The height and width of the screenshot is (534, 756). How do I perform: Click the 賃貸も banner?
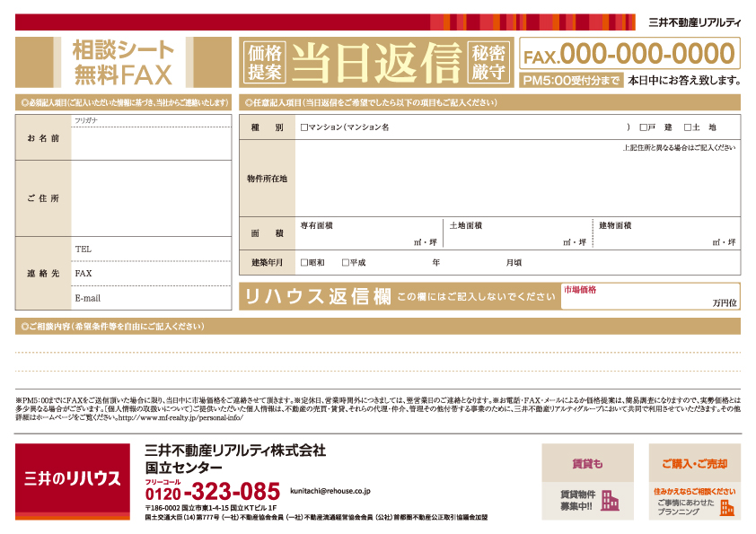(587, 463)
